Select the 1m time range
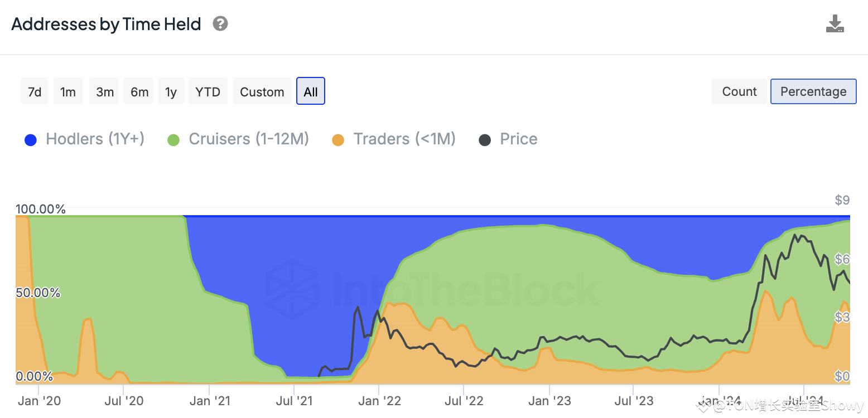868x418 pixels. (x=68, y=91)
